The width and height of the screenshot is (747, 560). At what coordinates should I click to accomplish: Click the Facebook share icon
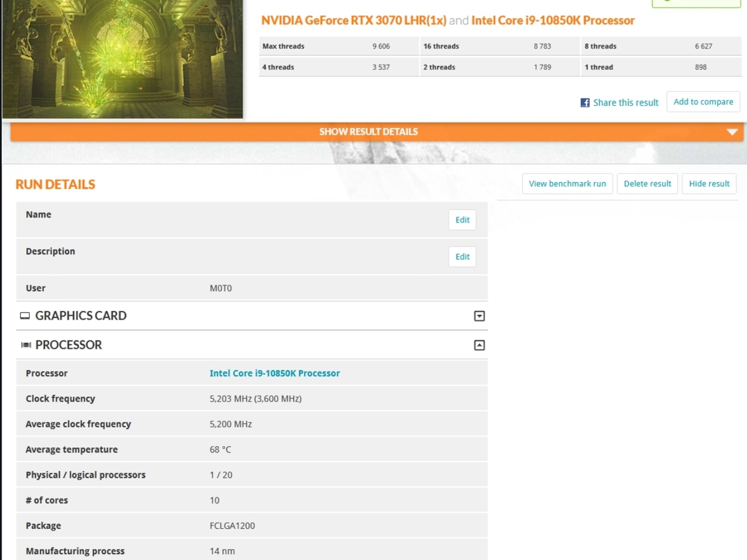click(x=586, y=102)
